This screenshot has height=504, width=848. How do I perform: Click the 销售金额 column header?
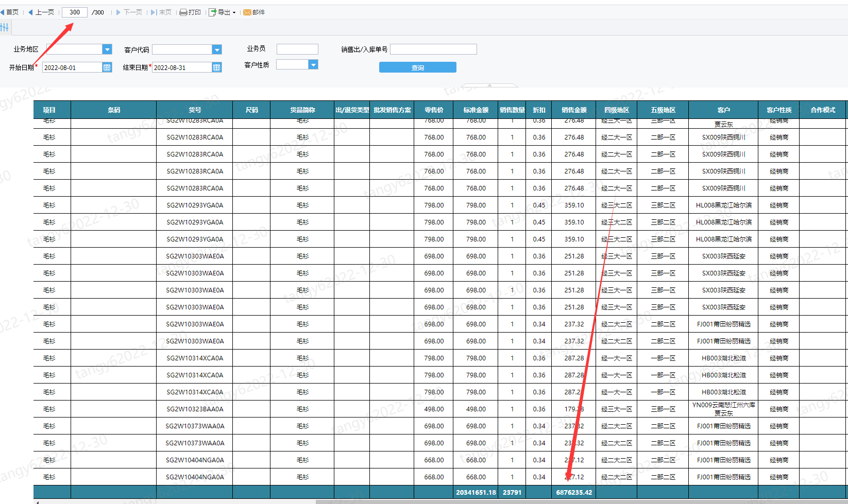(574, 110)
